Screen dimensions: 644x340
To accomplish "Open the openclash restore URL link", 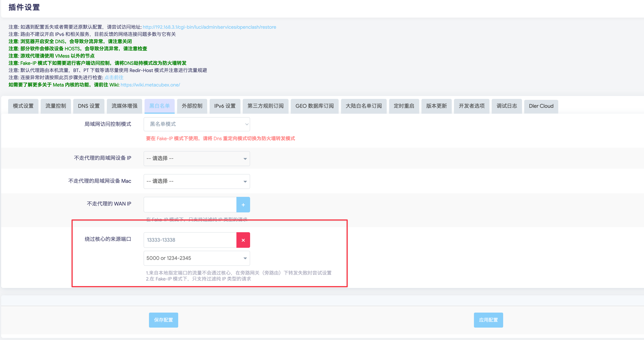I will coord(209,27).
